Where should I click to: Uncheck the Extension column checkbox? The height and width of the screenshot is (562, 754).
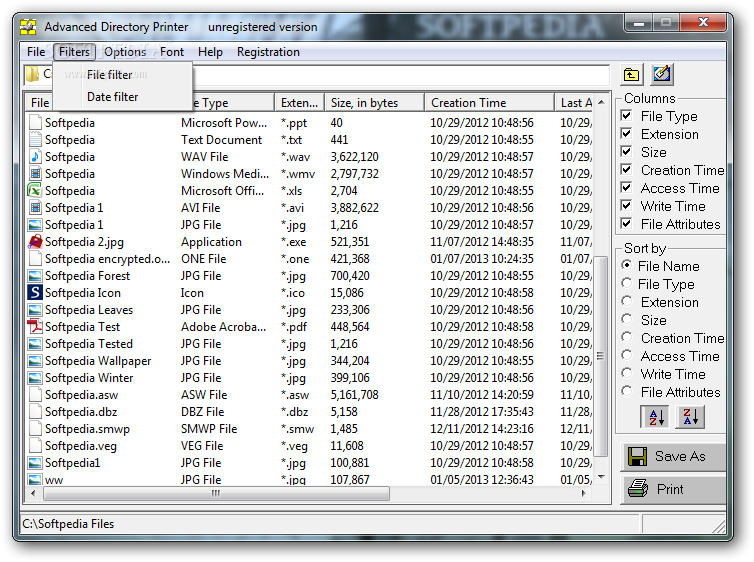pos(626,134)
